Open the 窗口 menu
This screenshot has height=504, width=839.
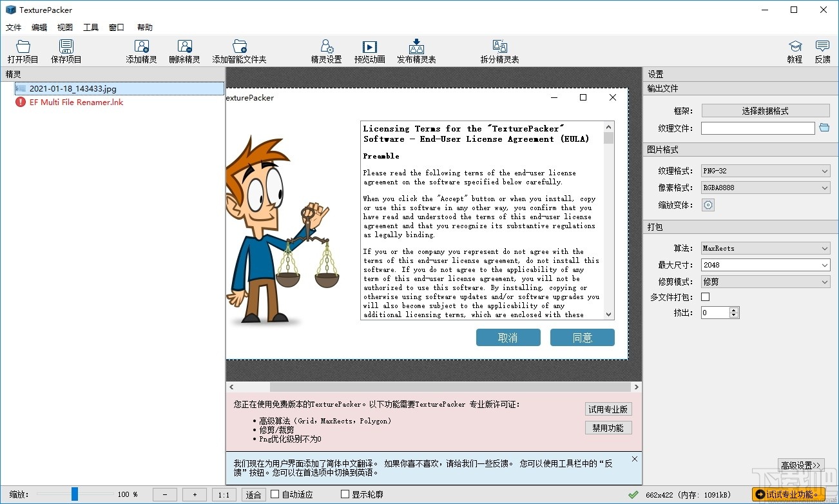click(117, 27)
